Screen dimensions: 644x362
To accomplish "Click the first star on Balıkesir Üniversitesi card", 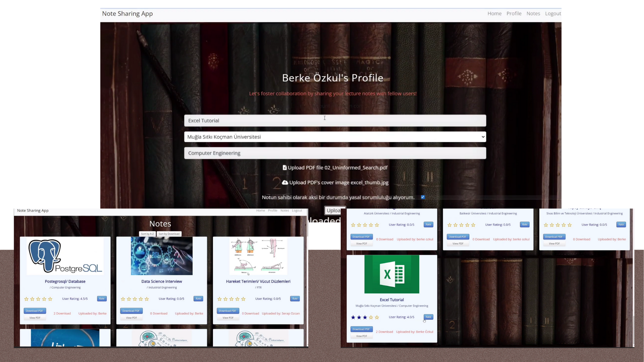I will point(449,225).
